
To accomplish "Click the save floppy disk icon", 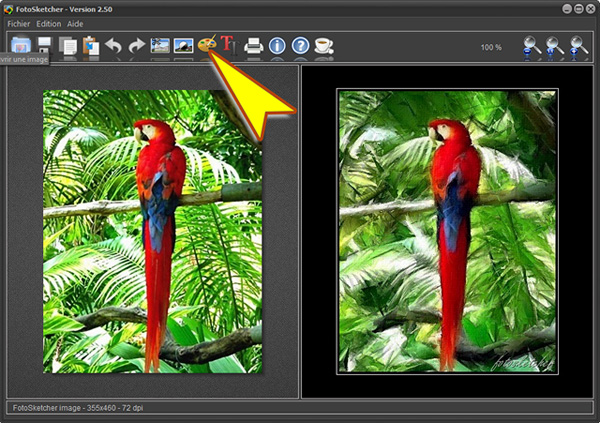I will [44, 45].
